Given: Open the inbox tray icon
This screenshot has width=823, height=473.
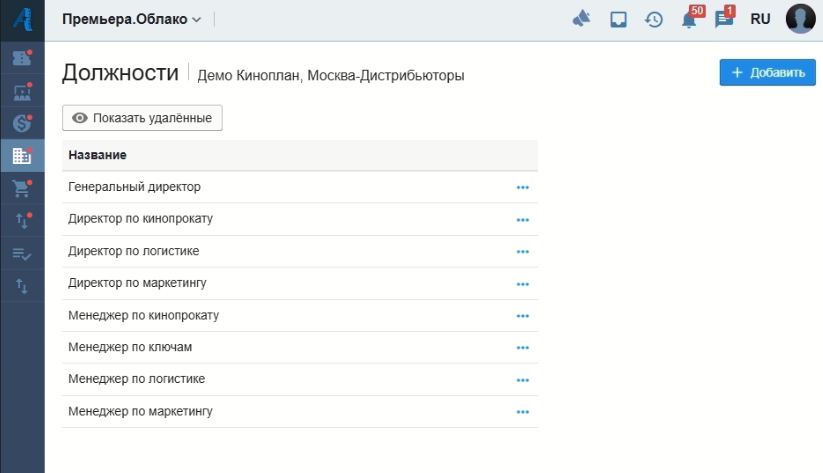Looking at the screenshot, I should tap(619, 19).
